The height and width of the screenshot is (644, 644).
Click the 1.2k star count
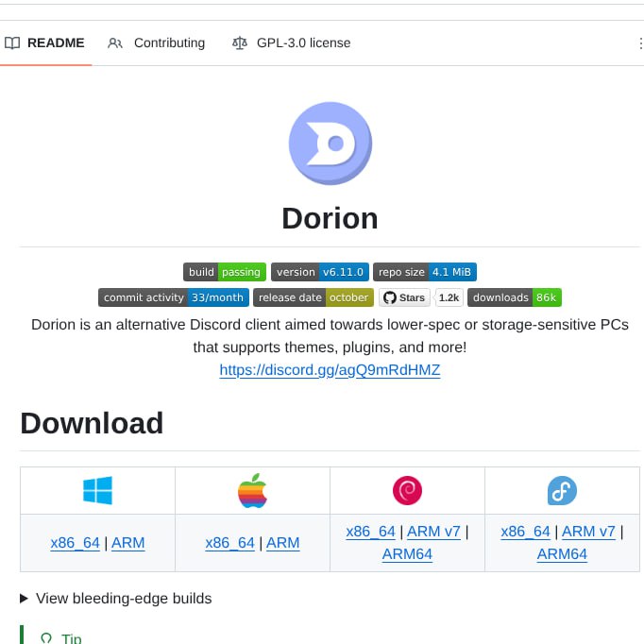(449, 297)
